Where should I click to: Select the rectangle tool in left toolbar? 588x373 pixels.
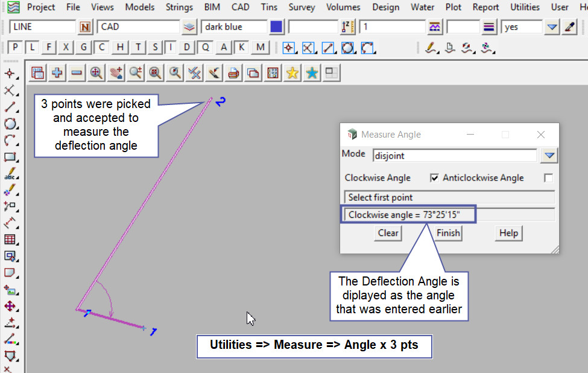click(10, 157)
